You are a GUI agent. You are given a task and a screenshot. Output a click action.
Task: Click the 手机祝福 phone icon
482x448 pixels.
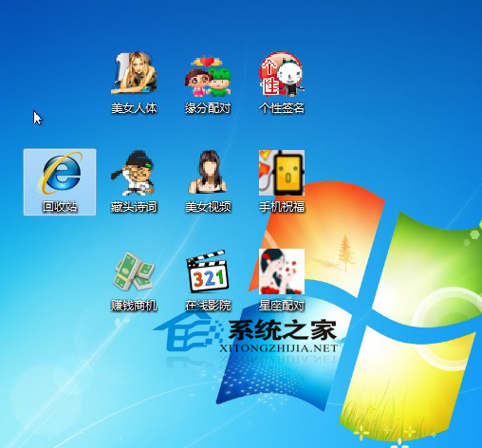coord(282,173)
